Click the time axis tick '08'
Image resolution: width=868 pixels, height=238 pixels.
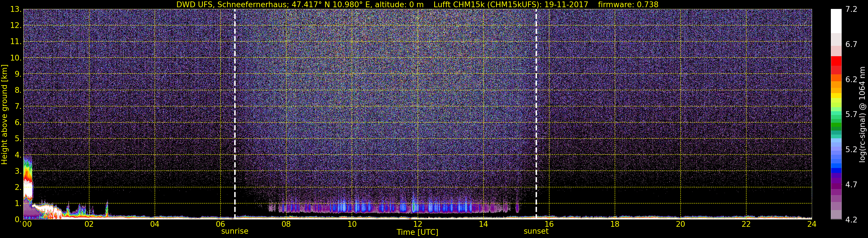click(286, 224)
